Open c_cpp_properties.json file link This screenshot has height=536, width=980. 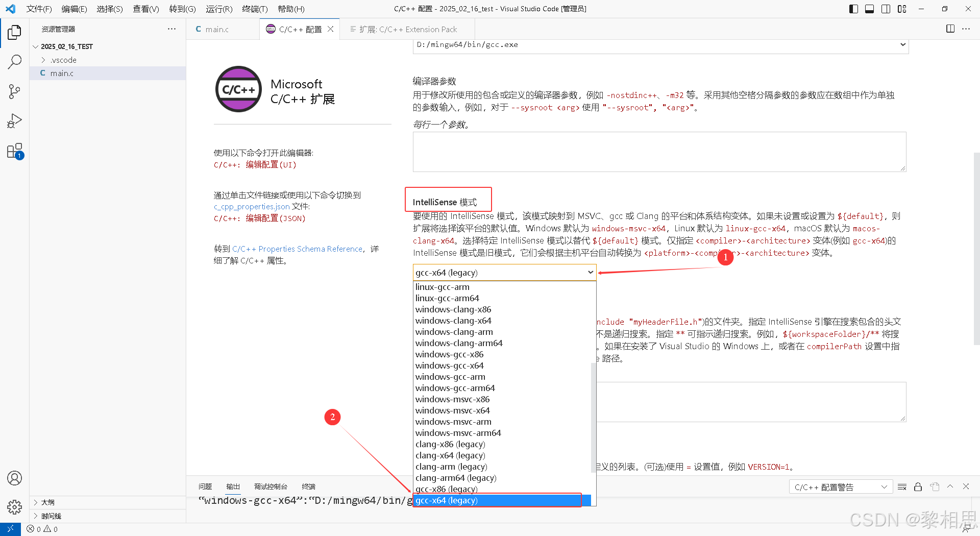pos(252,207)
